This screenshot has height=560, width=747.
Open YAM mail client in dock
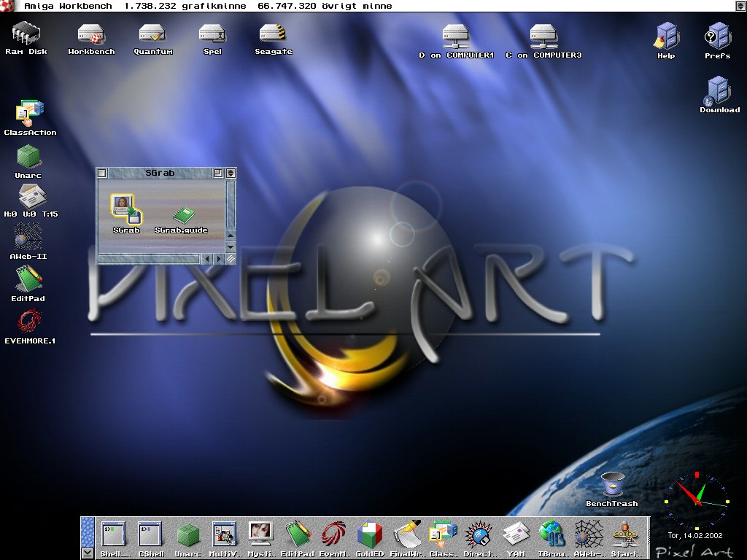click(516, 536)
